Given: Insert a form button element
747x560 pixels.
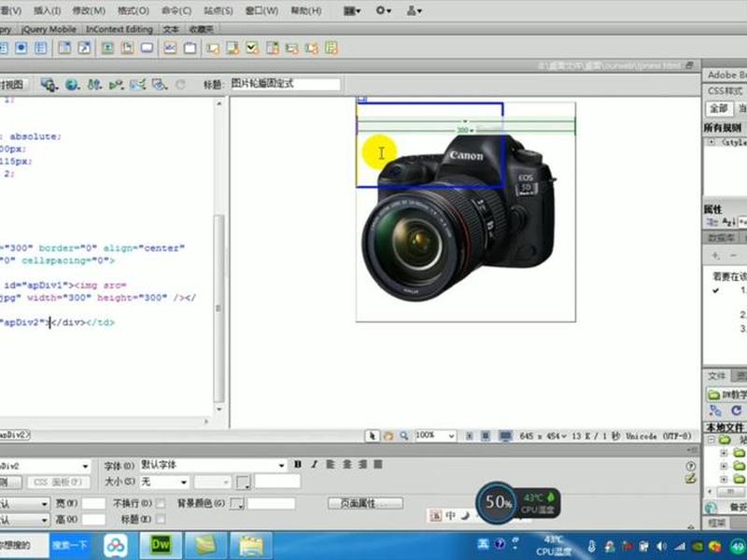Looking at the screenshot, I should tap(147, 48).
